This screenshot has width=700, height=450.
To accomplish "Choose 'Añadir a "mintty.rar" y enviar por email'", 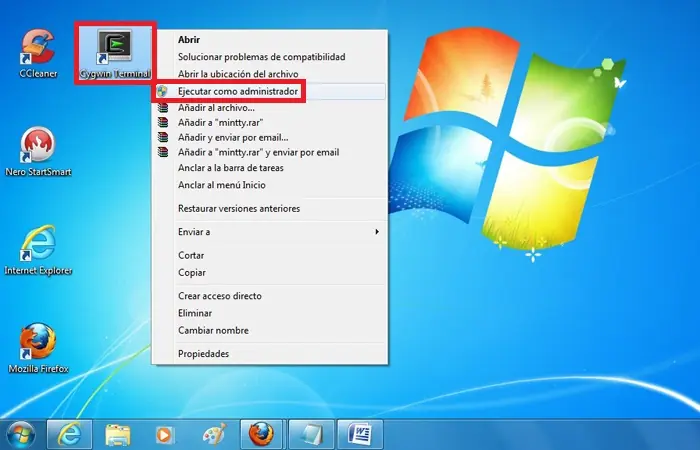I will click(270, 152).
